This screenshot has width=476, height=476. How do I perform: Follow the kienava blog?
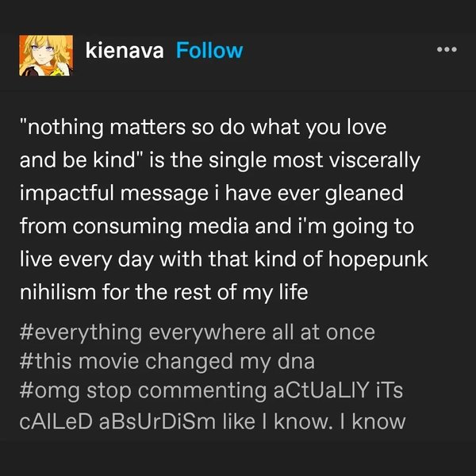[209, 52]
